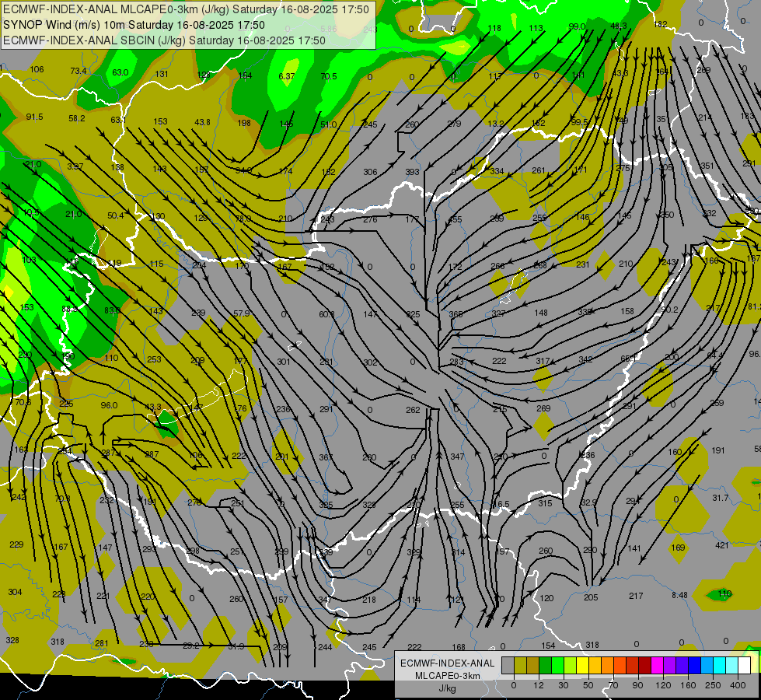This screenshot has width=761, height=700.
Task: Click the legend scale value '400'
Action: [738, 685]
